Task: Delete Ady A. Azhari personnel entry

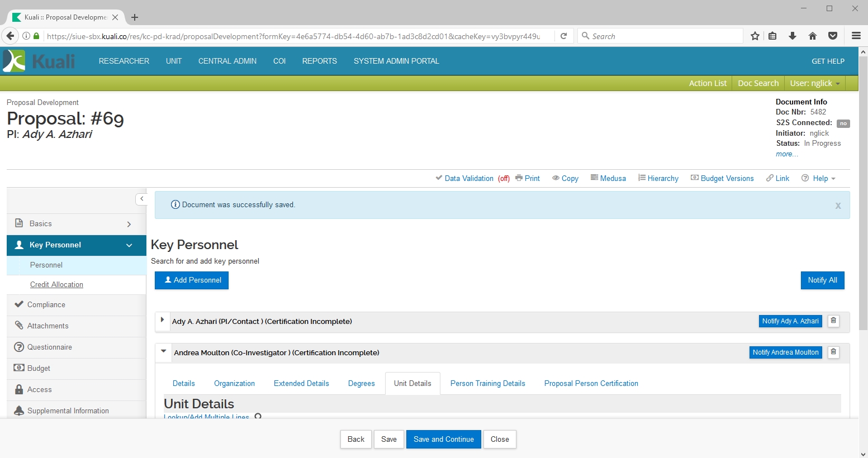Action: tap(833, 321)
